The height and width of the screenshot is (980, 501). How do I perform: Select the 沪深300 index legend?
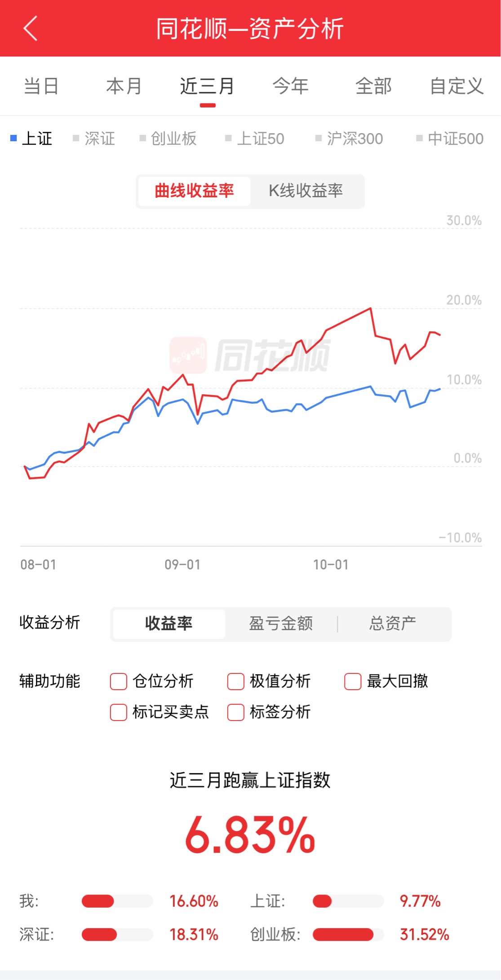(x=350, y=138)
